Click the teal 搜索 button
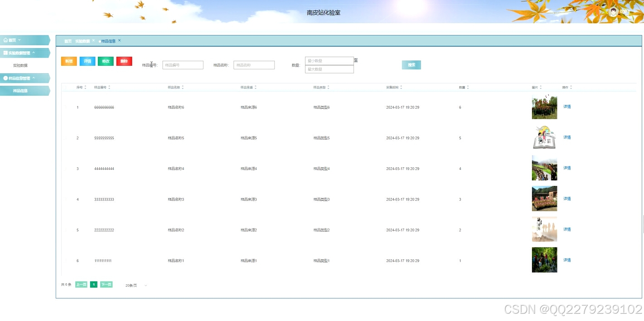The width and height of the screenshot is (644, 321). point(411,64)
